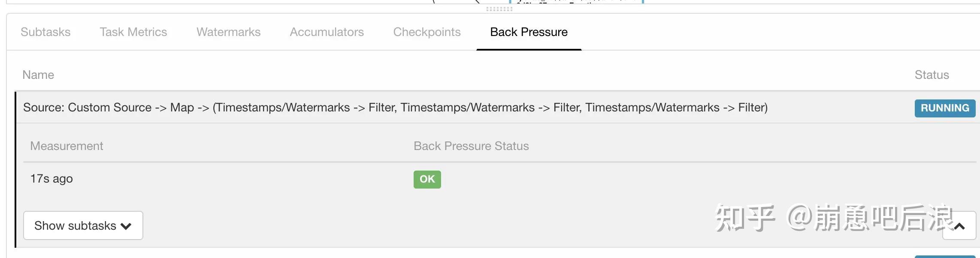
Task: Click the Measurement column header
Action: coord(67,146)
